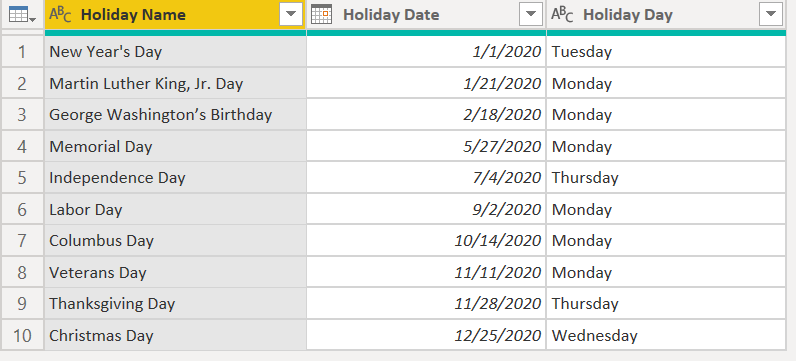796x361 pixels.
Task: Open the Holiday Name filter dropdown
Action: 291,14
